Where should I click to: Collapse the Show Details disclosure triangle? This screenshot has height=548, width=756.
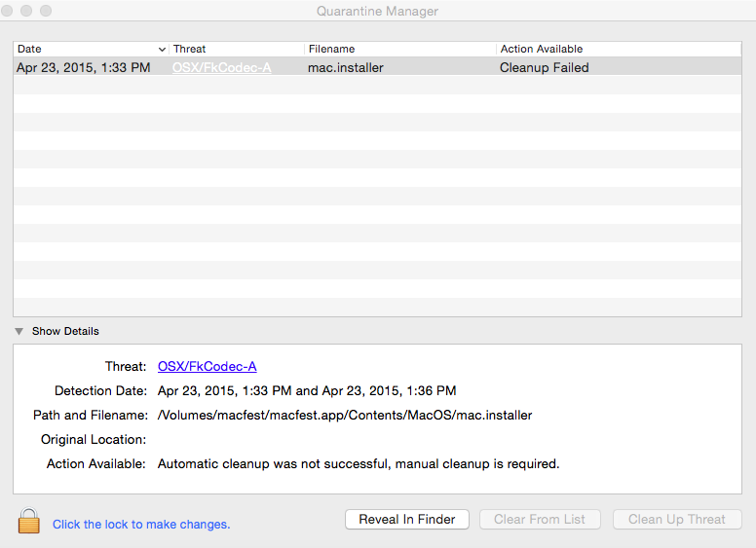[19, 331]
